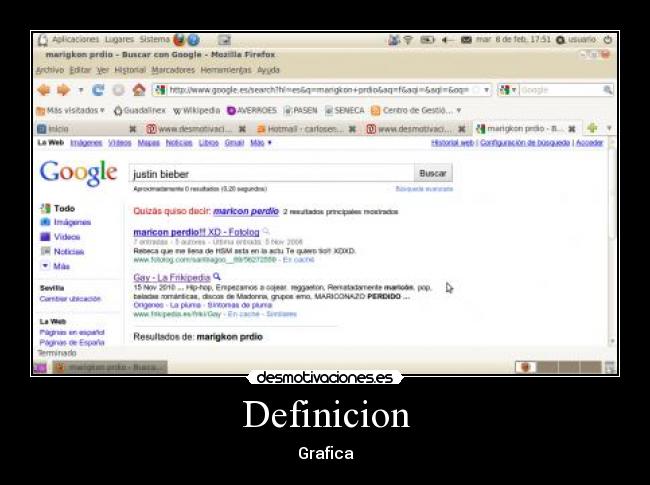This screenshot has width=650, height=485.
Task: Open the Lugares menu
Action: [119, 39]
